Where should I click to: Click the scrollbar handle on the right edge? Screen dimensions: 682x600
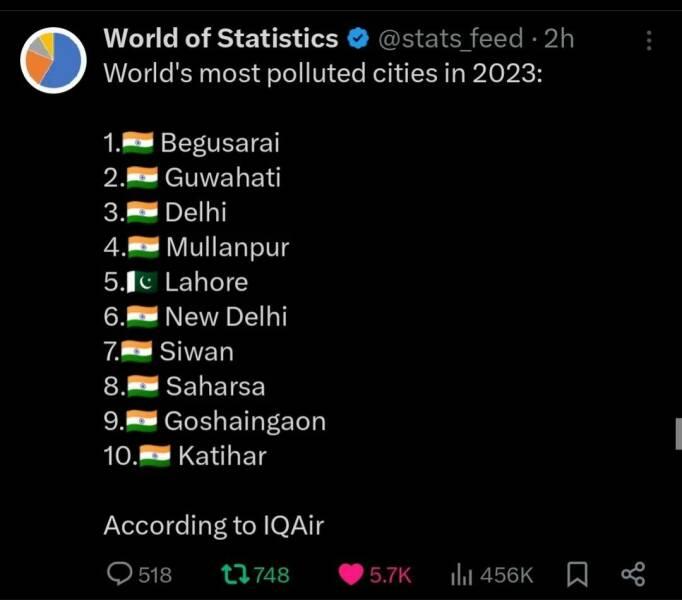coord(678,433)
